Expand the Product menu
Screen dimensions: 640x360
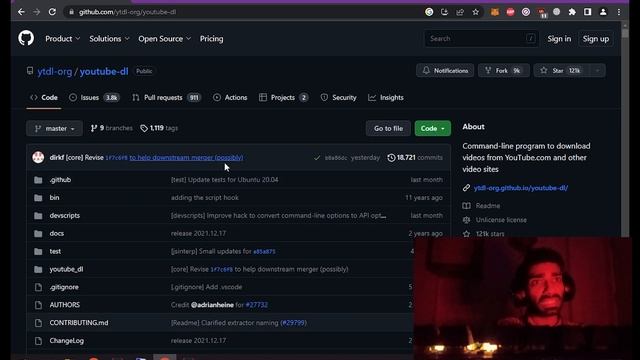(x=62, y=39)
